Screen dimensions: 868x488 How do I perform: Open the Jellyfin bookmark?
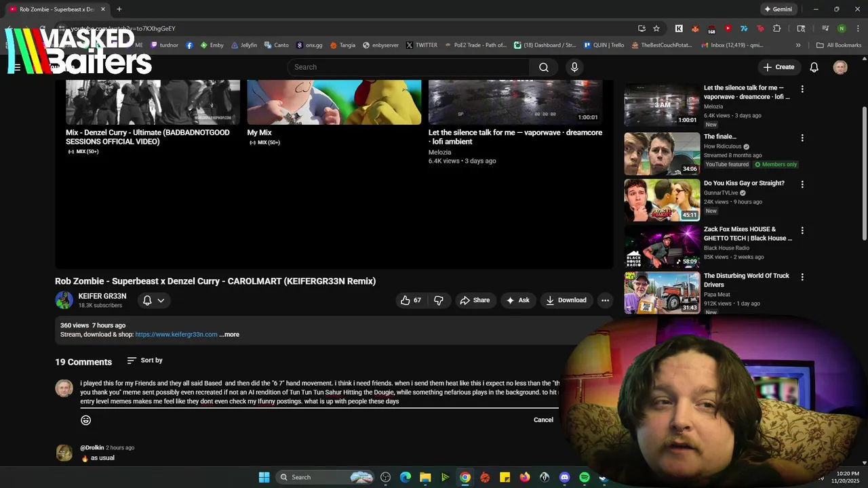tap(244, 45)
